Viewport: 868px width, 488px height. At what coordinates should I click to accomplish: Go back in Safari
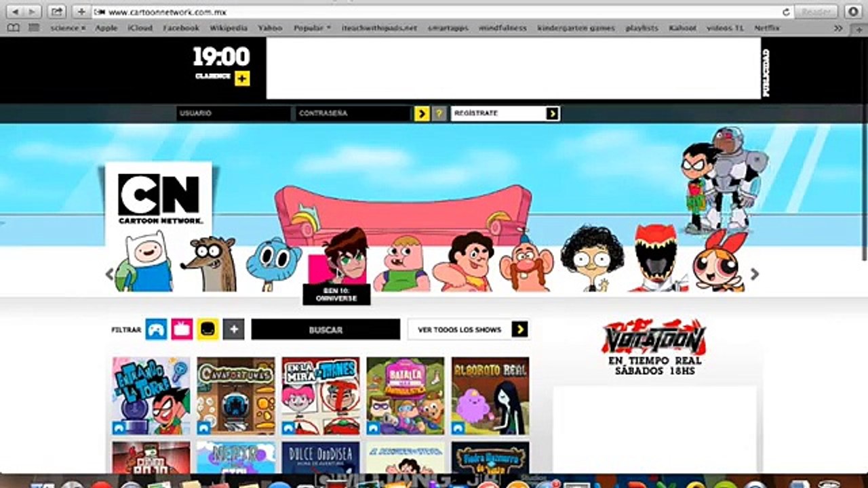[x=16, y=12]
